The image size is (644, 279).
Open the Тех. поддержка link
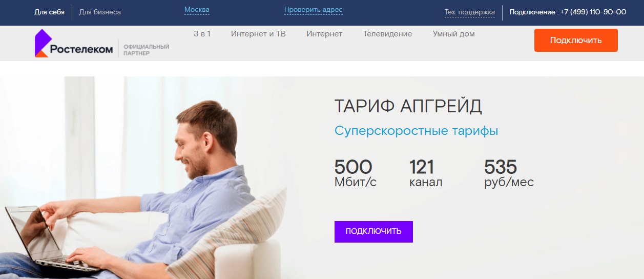[470, 12]
